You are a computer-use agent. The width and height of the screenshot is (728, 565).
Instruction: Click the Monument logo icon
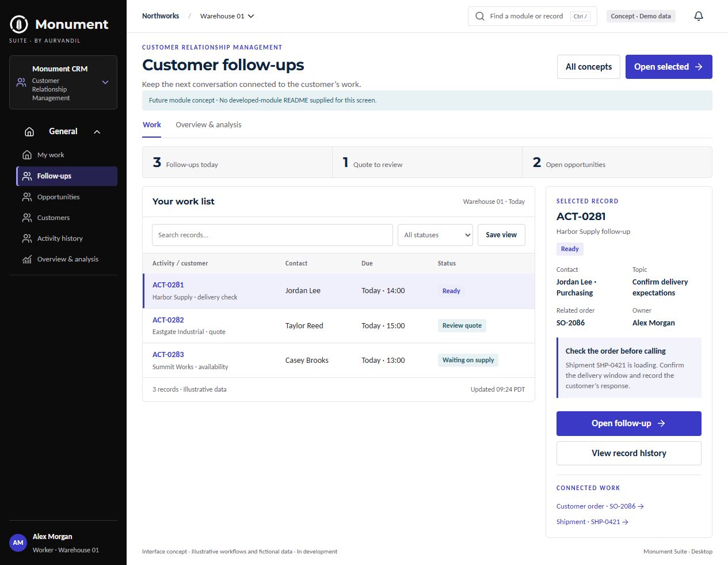click(19, 24)
